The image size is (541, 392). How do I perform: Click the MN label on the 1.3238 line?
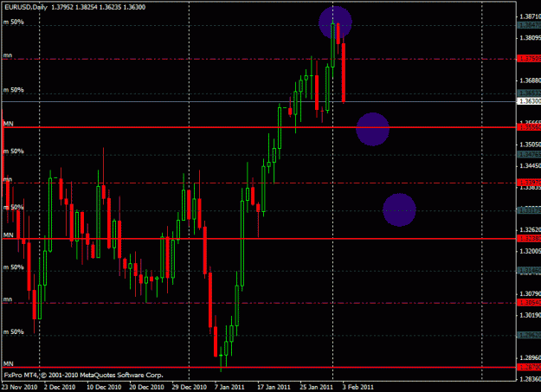coord(9,235)
